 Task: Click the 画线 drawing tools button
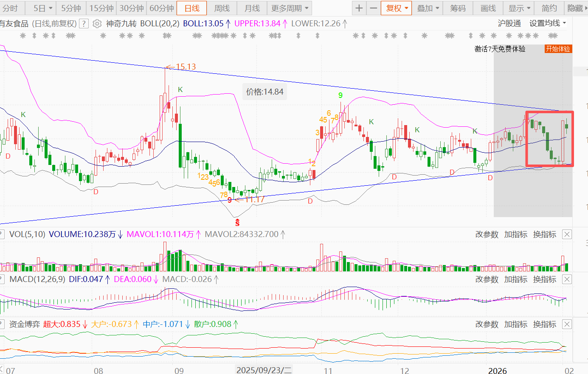coord(488,8)
